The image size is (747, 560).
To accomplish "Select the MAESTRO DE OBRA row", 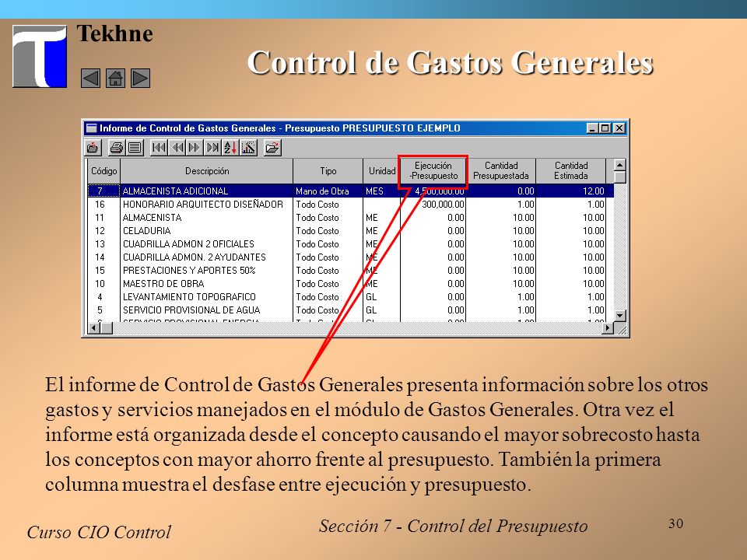I will click(351, 284).
